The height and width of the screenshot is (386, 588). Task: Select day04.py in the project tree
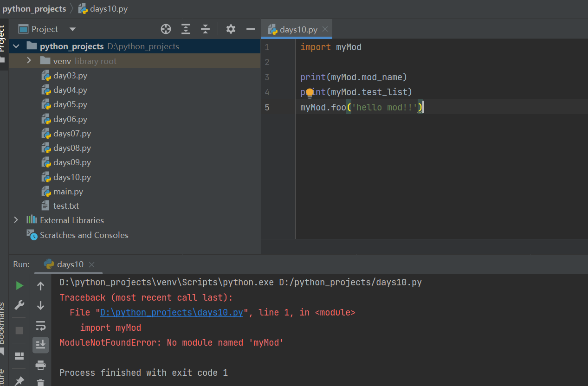(70, 90)
